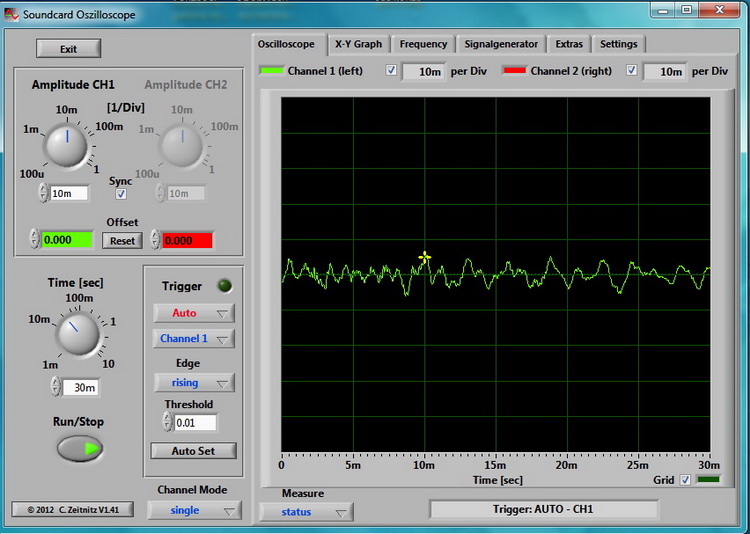Click the green Grid color indicator
This screenshot has width=750, height=534.
[707, 480]
